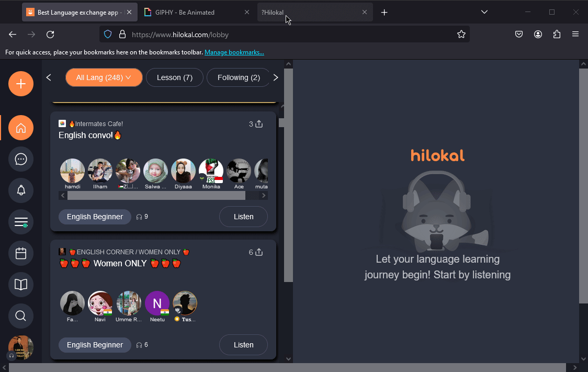Reload the page with refresh button

point(50,35)
